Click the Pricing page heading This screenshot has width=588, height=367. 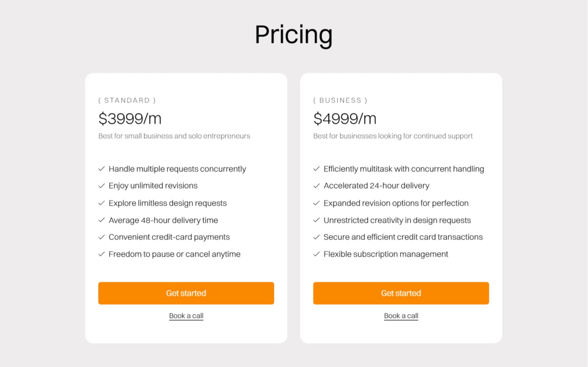pyautogui.click(x=293, y=35)
